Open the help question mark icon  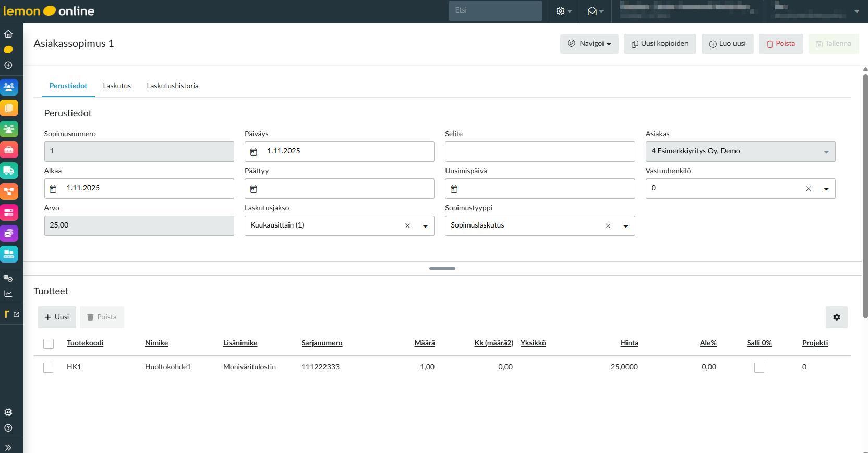coord(8,428)
